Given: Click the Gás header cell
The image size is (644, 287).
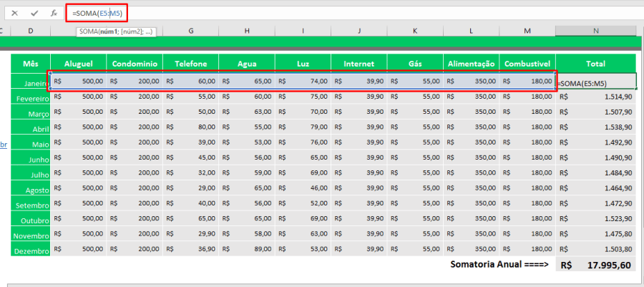Looking at the screenshot, I should coord(415,64).
